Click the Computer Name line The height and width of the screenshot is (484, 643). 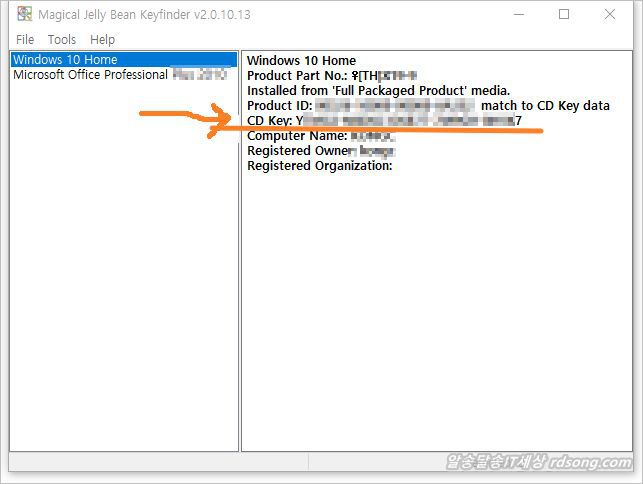pyautogui.click(x=321, y=136)
